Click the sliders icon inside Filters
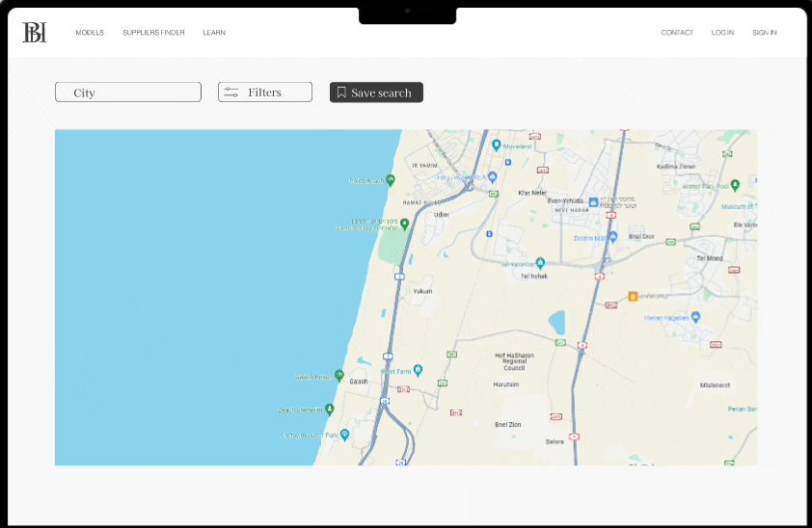The height and width of the screenshot is (528, 812). [x=230, y=92]
